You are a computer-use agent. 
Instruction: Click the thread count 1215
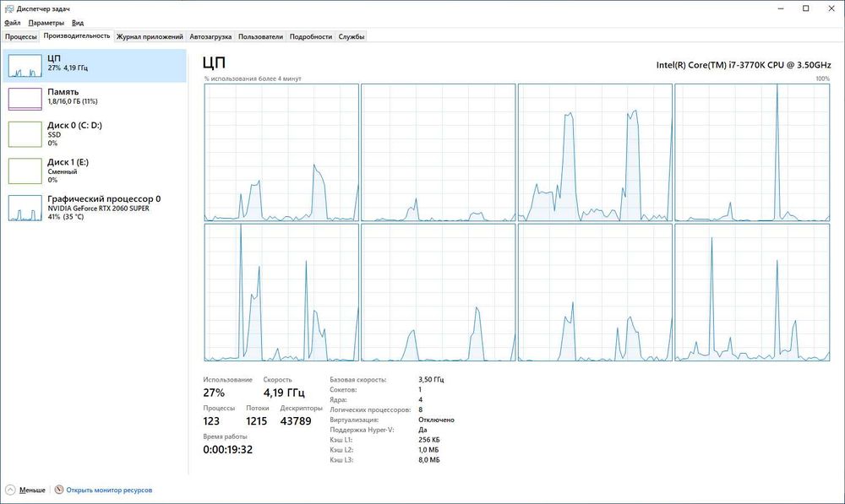pos(257,421)
